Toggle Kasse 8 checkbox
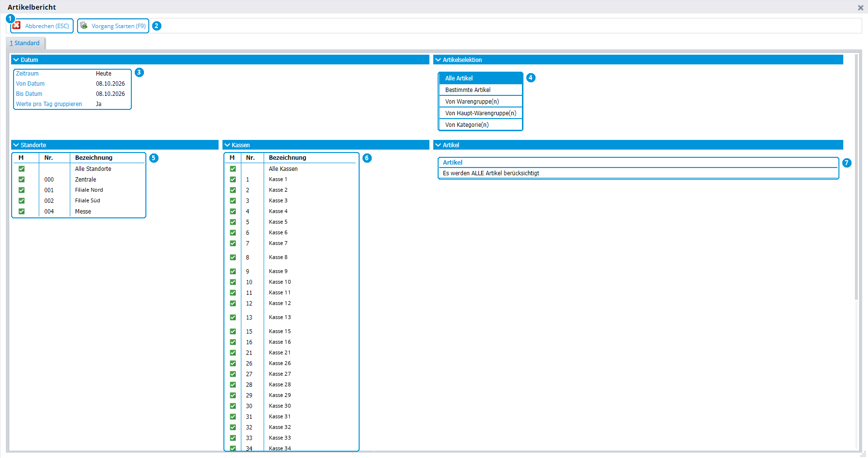This screenshot has height=458, width=868. [233, 258]
